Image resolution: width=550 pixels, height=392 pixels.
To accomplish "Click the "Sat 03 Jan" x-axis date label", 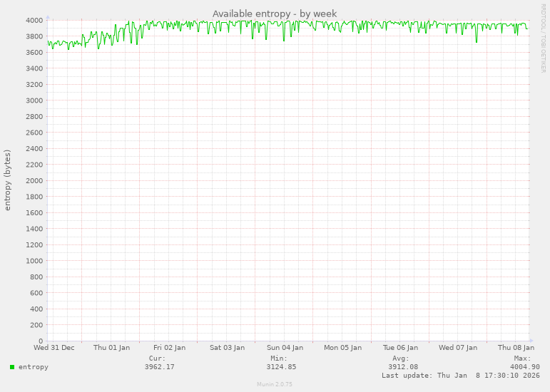I will tap(227, 348).
